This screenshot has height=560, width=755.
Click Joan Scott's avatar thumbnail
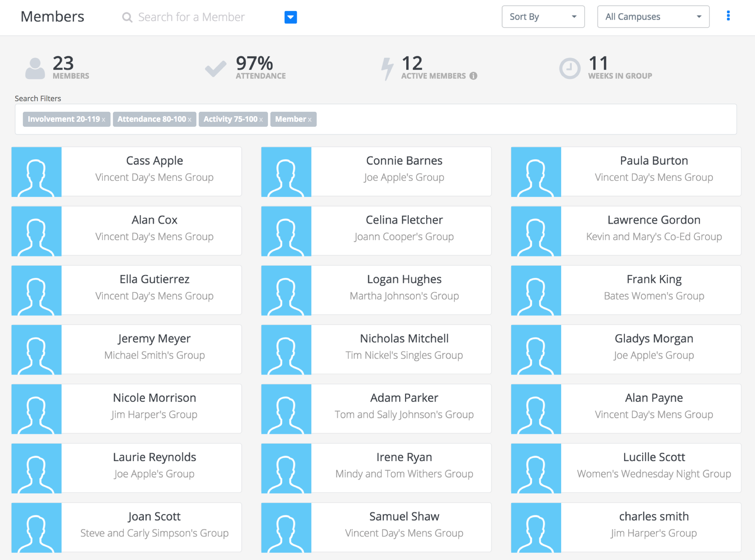tap(36, 527)
